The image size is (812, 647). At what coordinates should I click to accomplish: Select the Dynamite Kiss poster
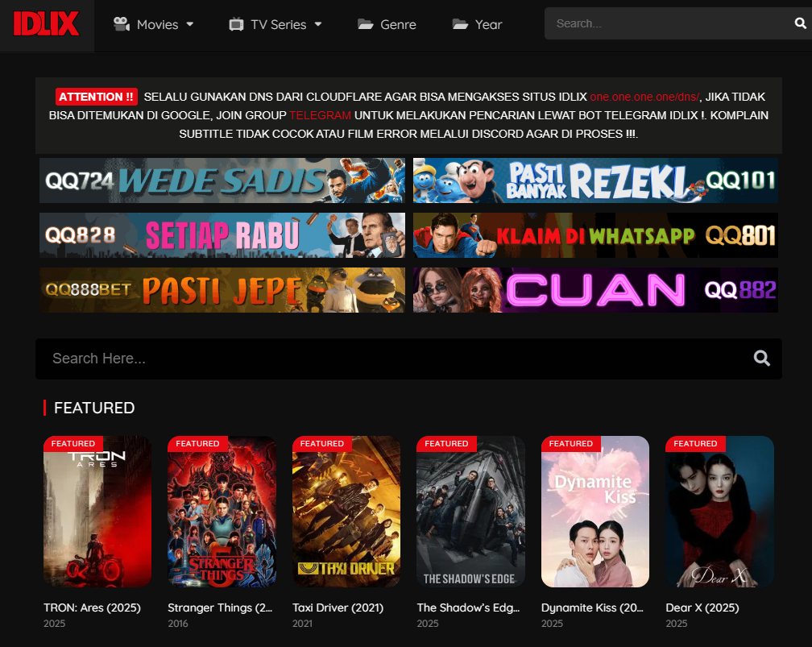coord(595,512)
